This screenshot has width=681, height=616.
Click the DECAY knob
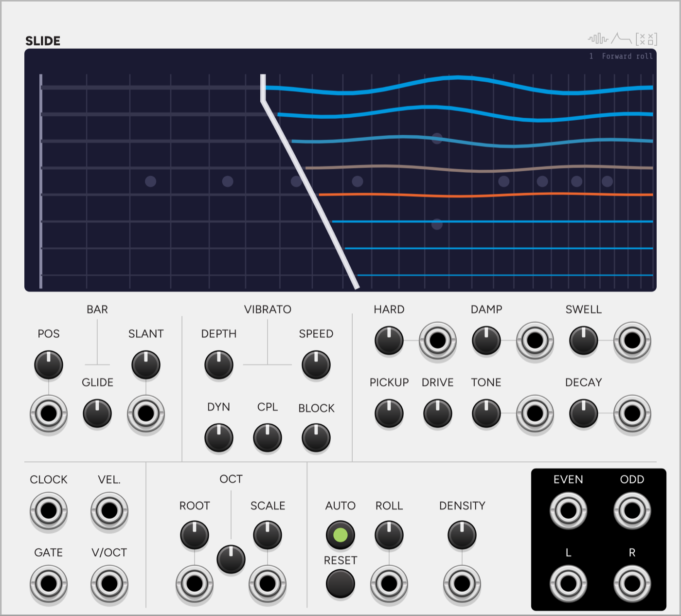tap(584, 414)
